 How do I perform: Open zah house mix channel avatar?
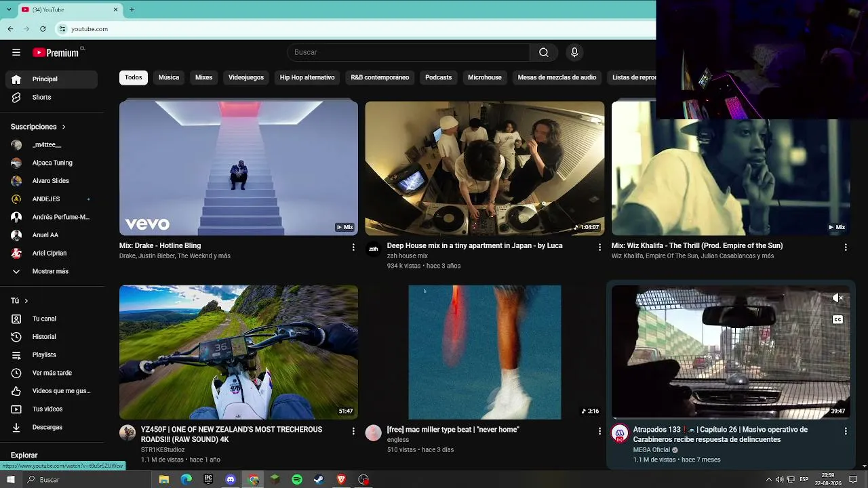[373, 249]
